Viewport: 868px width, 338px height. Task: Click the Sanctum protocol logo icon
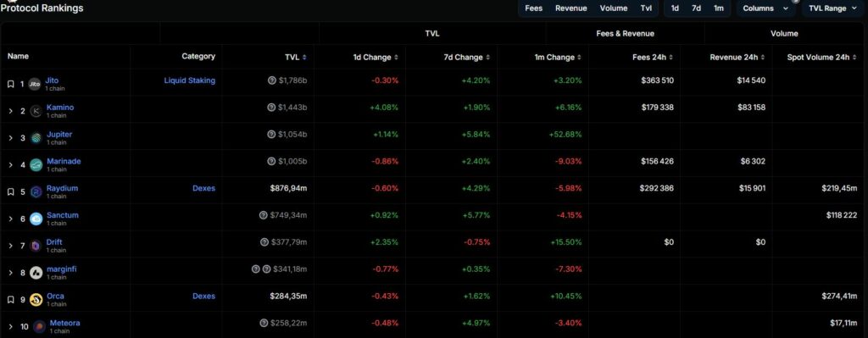[x=36, y=219]
